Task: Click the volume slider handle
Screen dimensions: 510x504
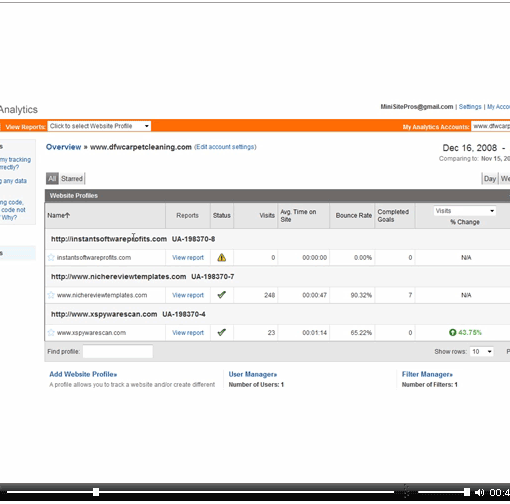Action: click(467, 492)
